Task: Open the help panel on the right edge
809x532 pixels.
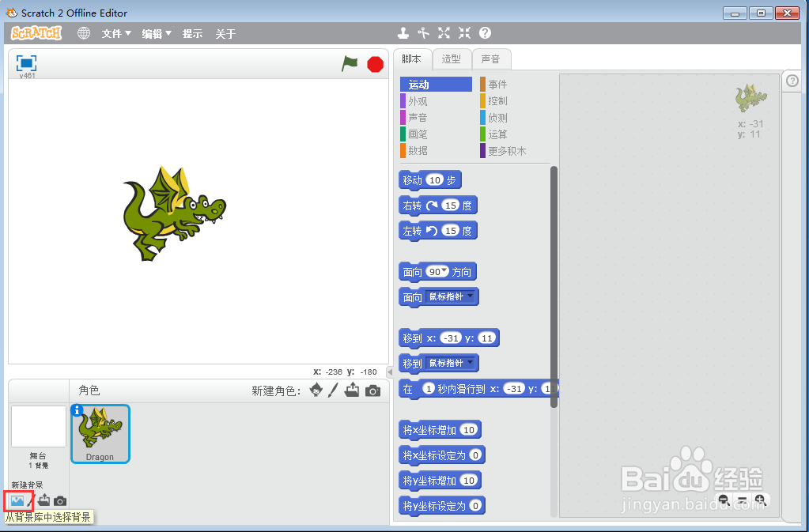Action: point(792,81)
